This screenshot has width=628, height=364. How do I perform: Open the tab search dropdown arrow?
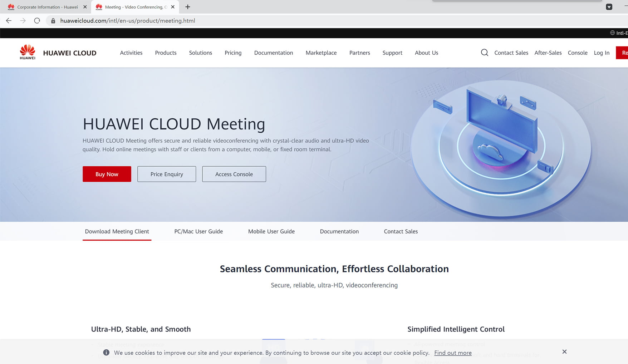609,7
